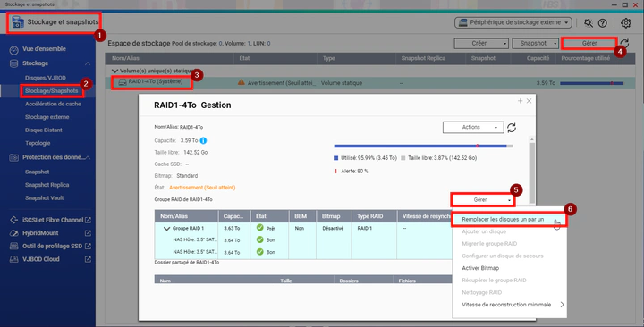Viewport: 644px width, 327px height.
Task: Collapse the Groupe RAID 1 row
Action: click(x=166, y=229)
